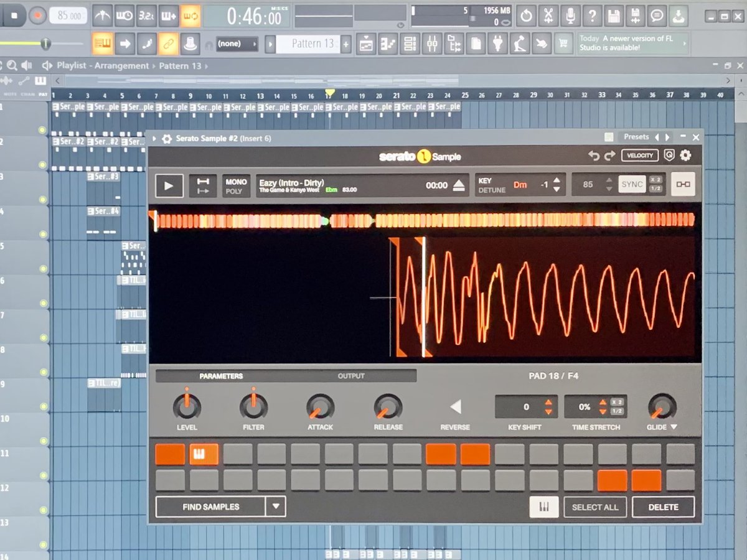Open help question mark icon

coord(591,16)
